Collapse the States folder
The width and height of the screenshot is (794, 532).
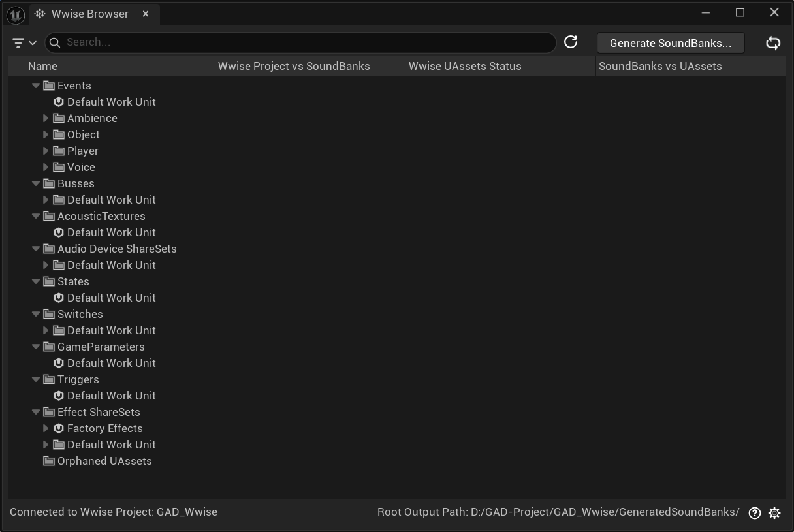(x=36, y=281)
